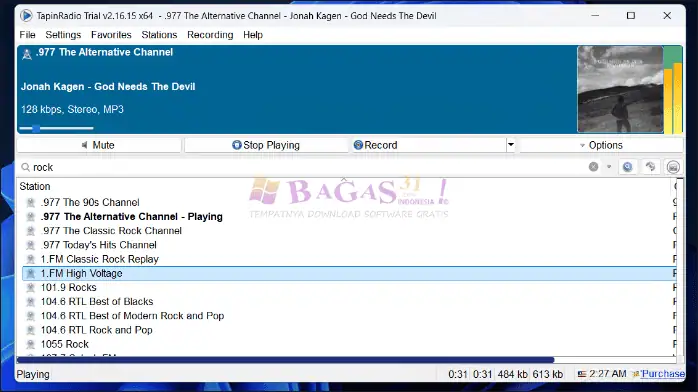
Task: Click station icon for .977 The 90s Channel
Action: click(31, 202)
